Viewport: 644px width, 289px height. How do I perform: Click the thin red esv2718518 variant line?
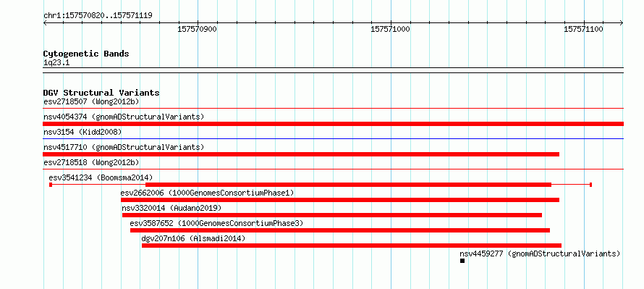pos(333,169)
